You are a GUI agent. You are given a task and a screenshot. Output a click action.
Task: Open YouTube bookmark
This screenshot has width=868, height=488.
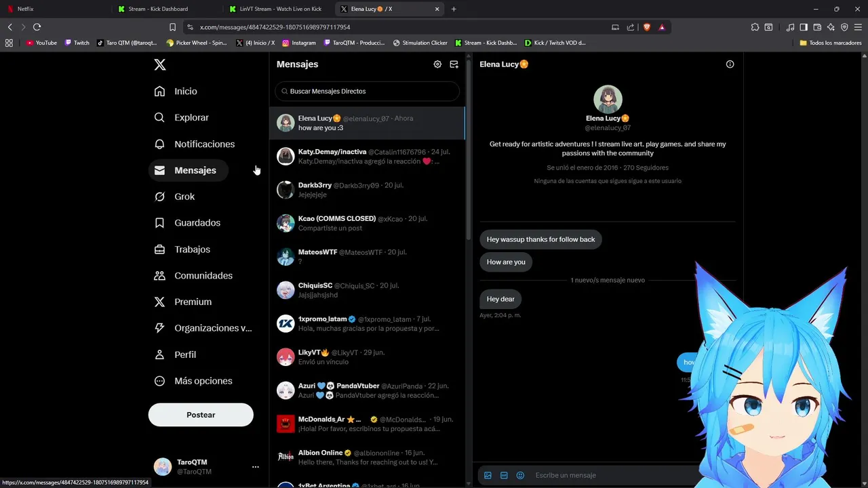(42, 43)
